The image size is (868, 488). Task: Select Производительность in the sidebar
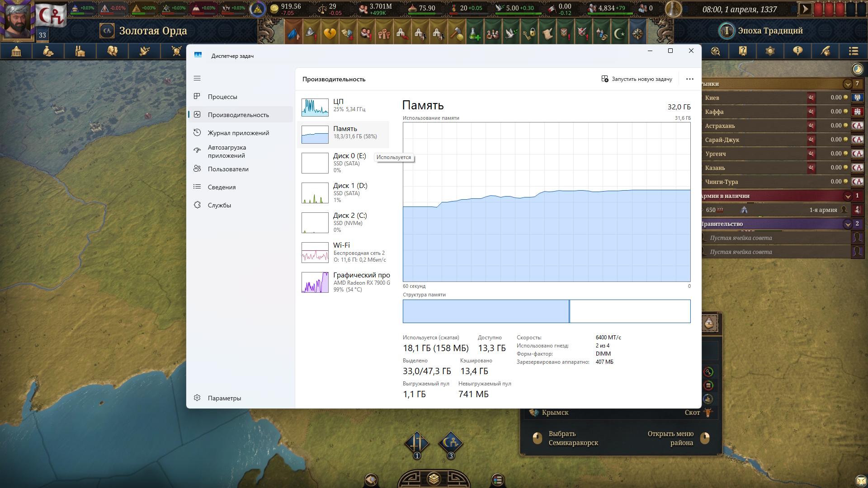241,115
